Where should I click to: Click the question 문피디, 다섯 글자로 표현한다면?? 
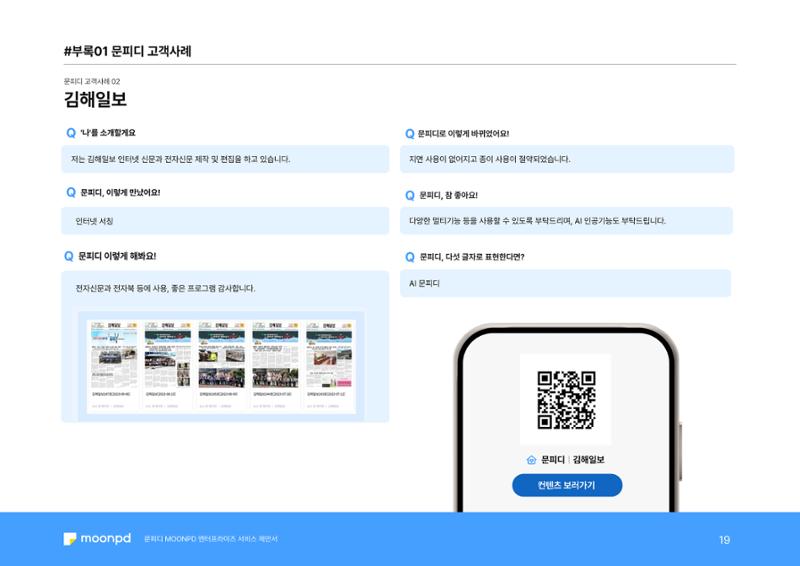[472, 257]
